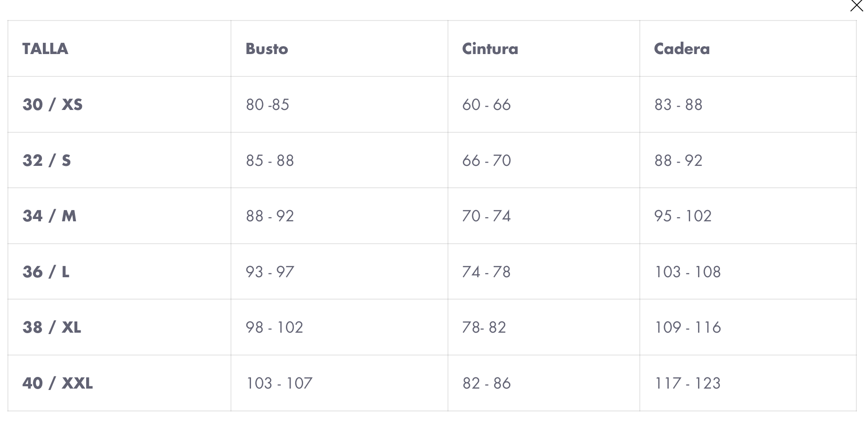Click the XXL hip value 117 - 123
868x424 pixels.
687,383
